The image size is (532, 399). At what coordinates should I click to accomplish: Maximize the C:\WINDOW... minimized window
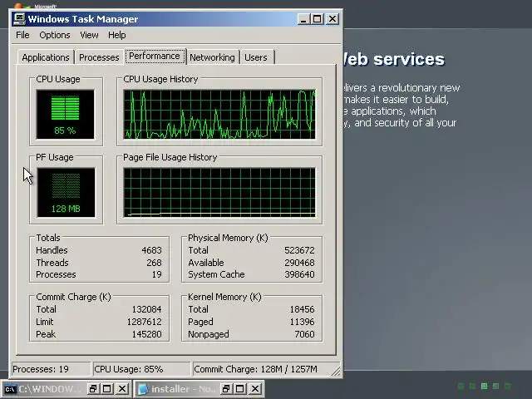(107, 389)
